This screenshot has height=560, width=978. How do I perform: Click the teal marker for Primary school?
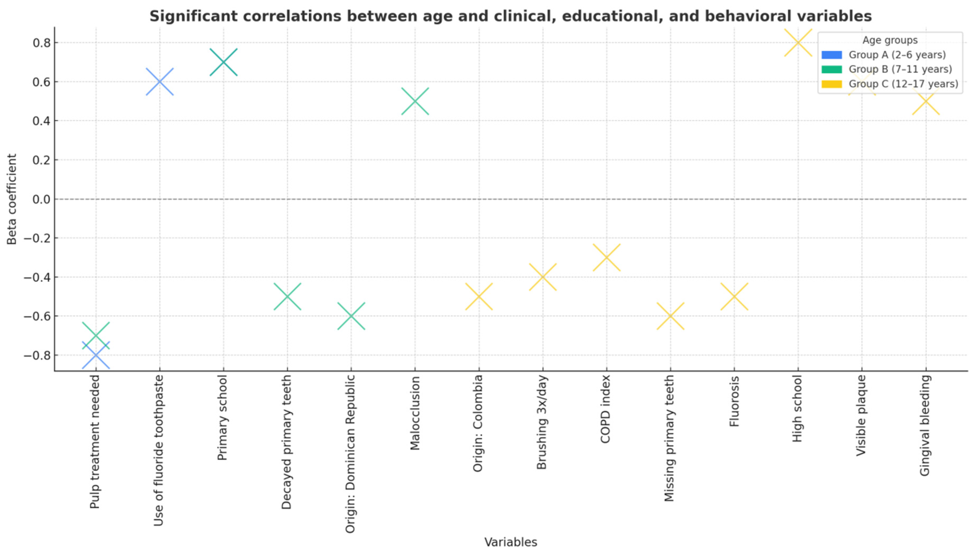coord(223,62)
